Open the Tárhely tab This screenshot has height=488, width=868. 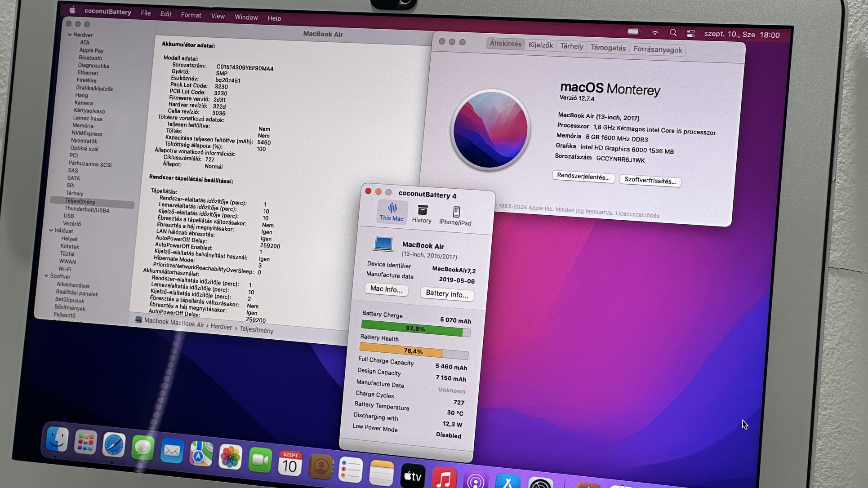click(x=571, y=46)
